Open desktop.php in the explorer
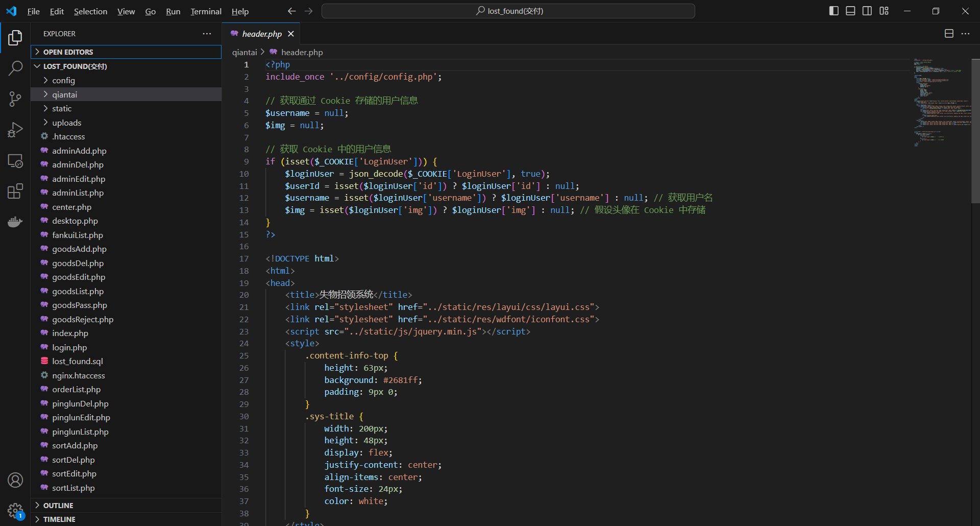This screenshot has height=526, width=980. pos(126,221)
